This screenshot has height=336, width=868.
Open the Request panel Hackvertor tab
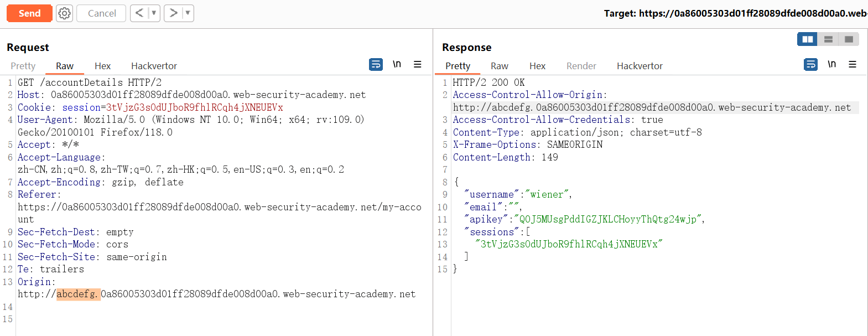(154, 66)
